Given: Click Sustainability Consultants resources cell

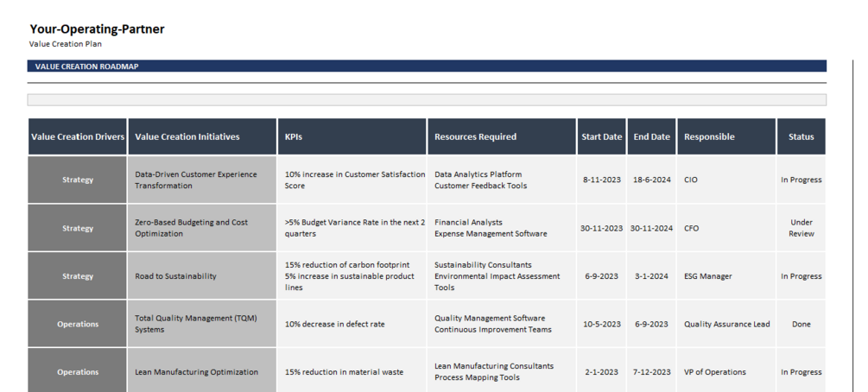Looking at the screenshot, I should (502, 275).
